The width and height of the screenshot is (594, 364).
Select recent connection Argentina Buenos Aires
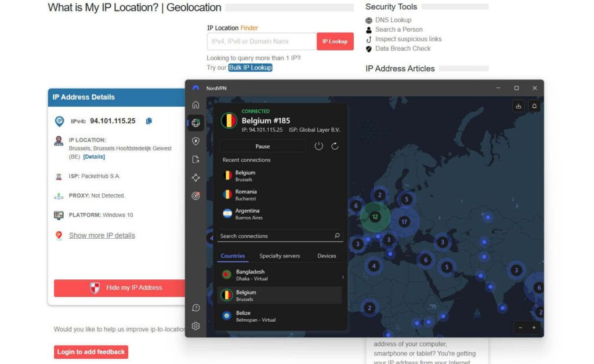point(280,214)
